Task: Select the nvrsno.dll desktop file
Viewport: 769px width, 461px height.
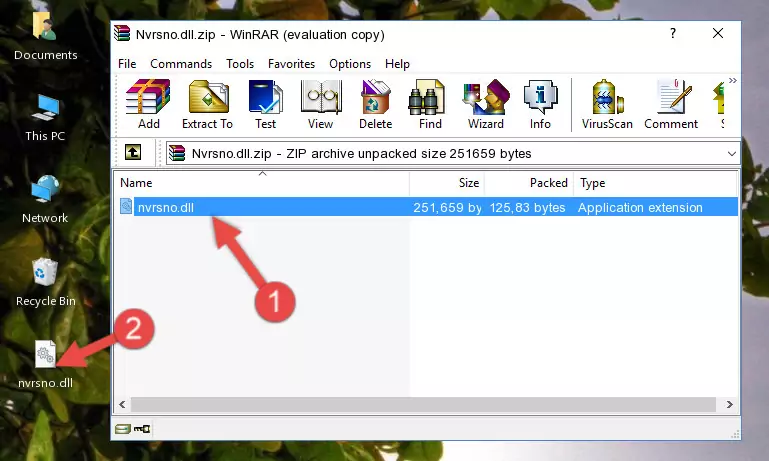Action: click(x=46, y=365)
